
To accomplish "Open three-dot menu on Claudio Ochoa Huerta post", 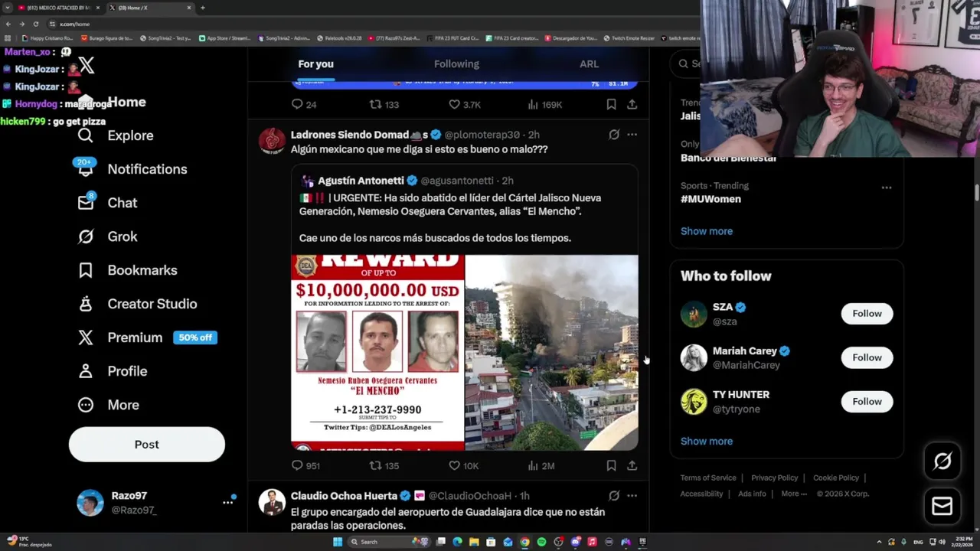I will point(632,496).
